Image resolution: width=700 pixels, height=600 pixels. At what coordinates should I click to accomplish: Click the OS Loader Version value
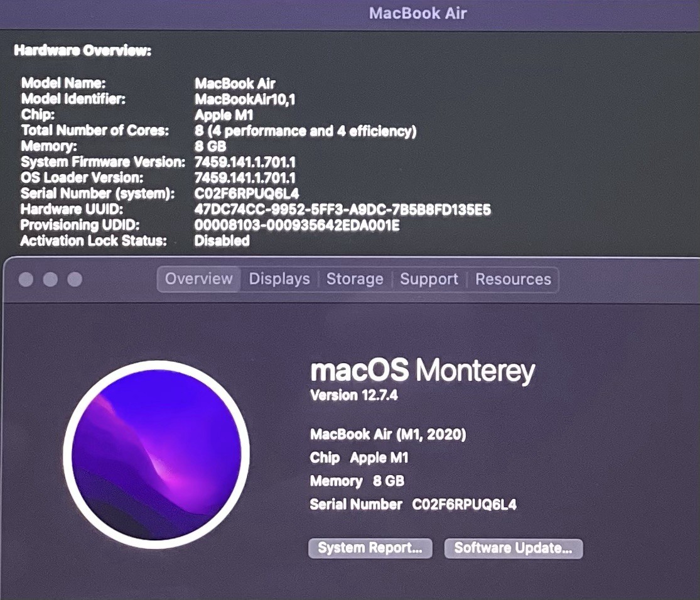[x=245, y=178]
